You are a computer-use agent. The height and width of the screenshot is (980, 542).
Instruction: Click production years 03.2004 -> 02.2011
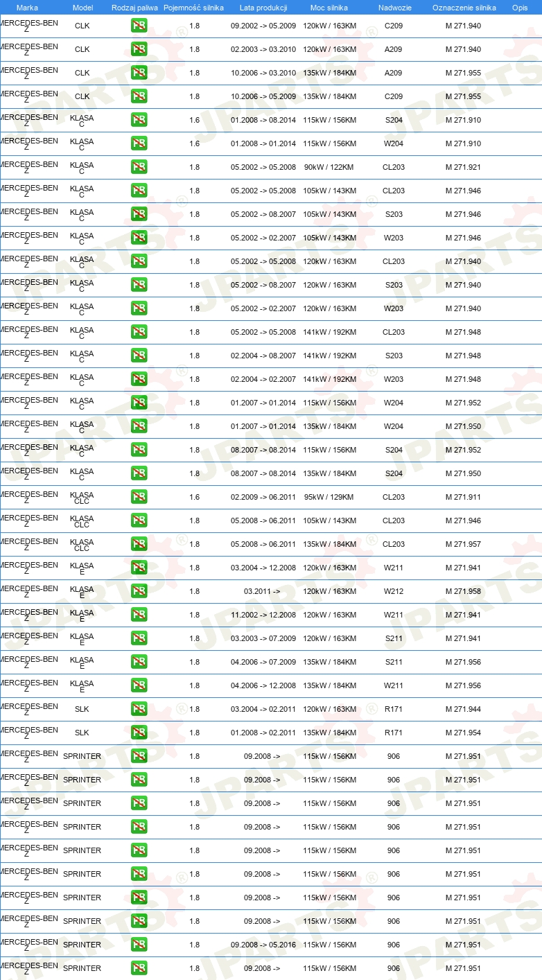point(263,710)
